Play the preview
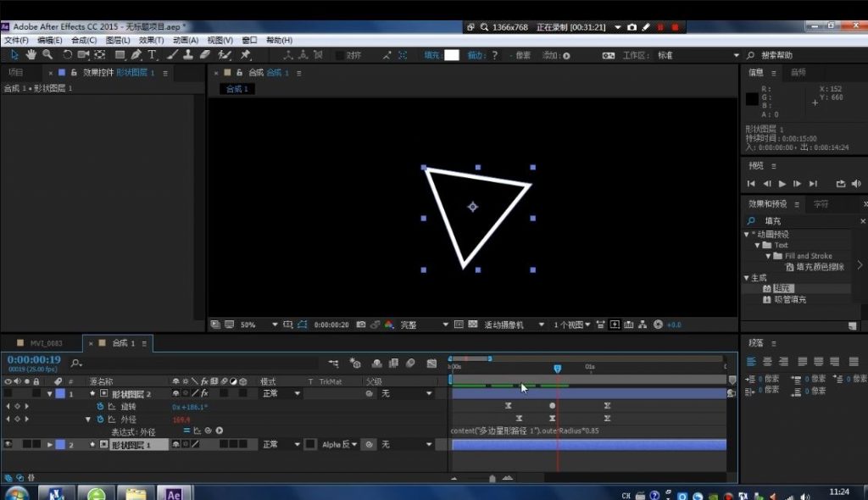This screenshot has width=868, height=500. [x=782, y=184]
